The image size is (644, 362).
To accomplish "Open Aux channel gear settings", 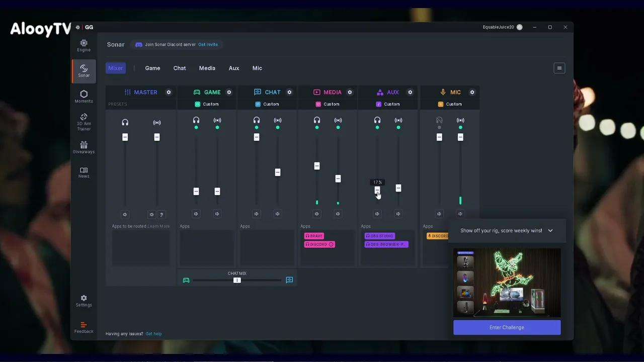I will pos(410,92).
